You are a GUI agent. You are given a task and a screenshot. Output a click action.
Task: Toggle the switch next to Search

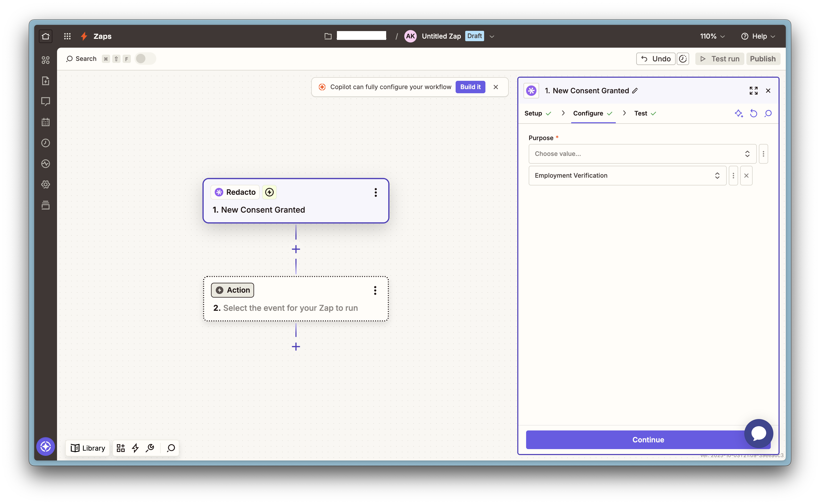point(145,59)
